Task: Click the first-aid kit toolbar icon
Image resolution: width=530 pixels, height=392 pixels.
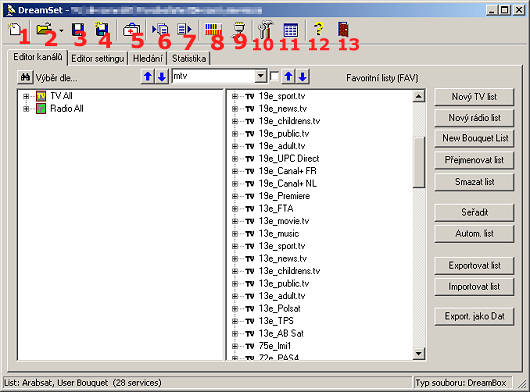Action: click(x=131, y=29)
